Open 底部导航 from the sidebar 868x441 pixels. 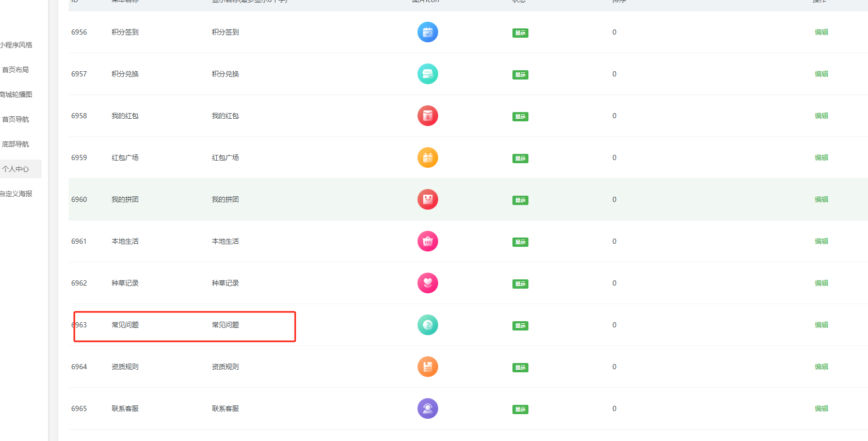[x=15, y=144]
